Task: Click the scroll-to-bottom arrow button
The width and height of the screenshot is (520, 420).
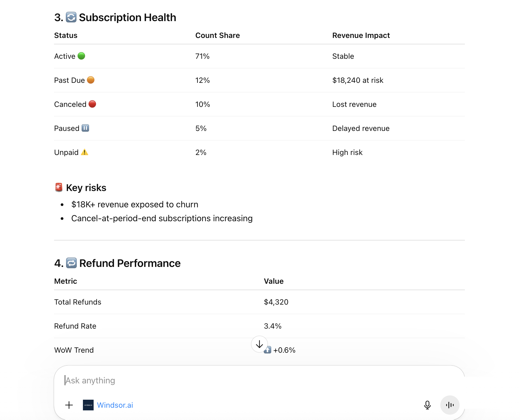Action: pos(259,344)
